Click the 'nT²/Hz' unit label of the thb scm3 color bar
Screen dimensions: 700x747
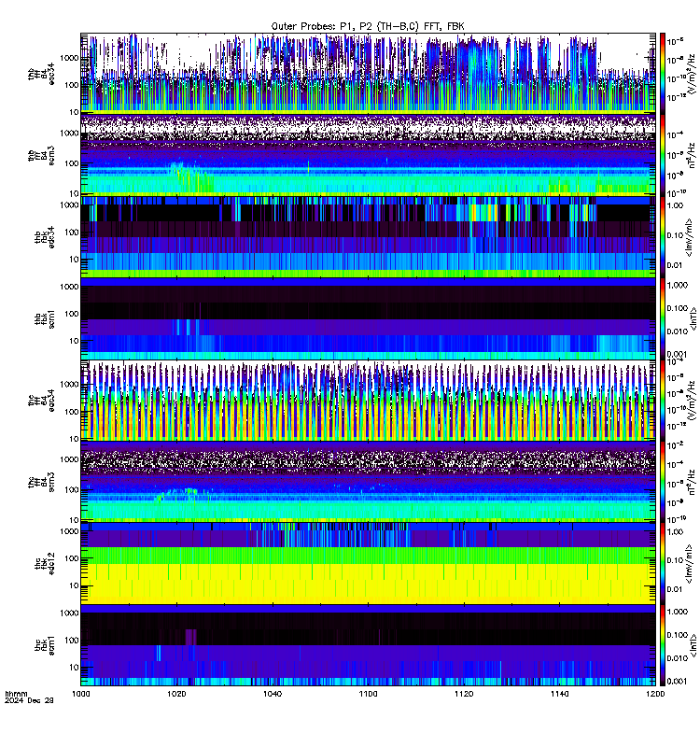[x=692, y=155]
